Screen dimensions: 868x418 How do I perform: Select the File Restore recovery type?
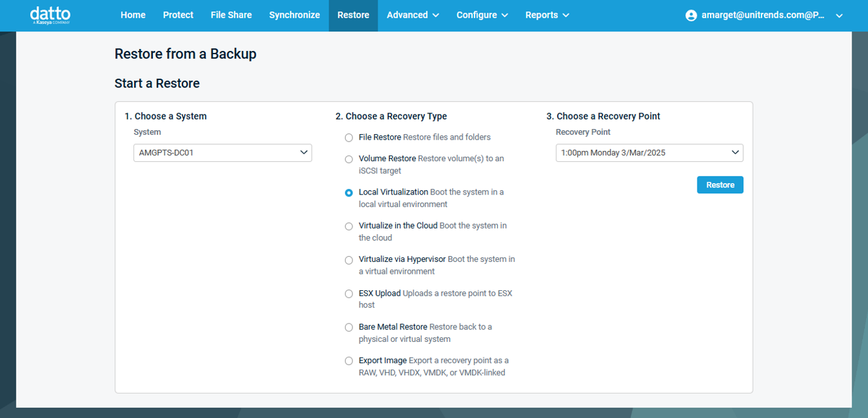pos(349,137)
